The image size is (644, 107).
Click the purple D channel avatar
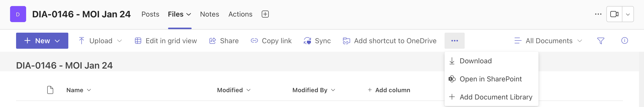click(18, 14)
